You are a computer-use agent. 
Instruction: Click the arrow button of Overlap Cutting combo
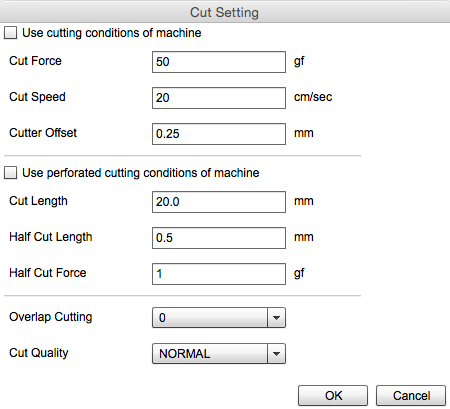276,318
